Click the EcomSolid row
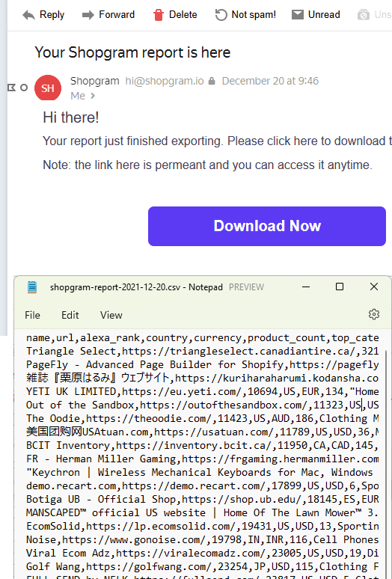The image size is (392, 579). point(202,526)
